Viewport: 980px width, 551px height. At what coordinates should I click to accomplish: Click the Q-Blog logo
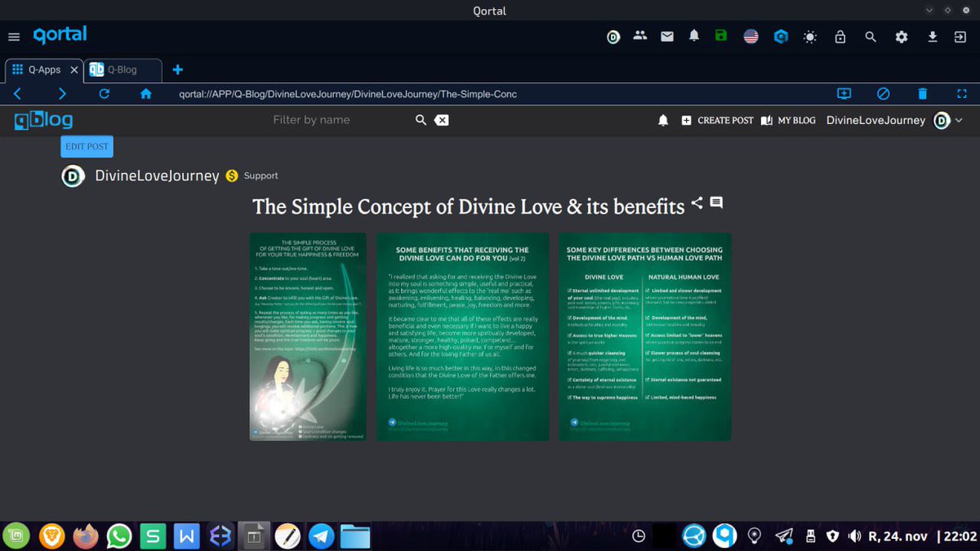[x=43, y=121]
